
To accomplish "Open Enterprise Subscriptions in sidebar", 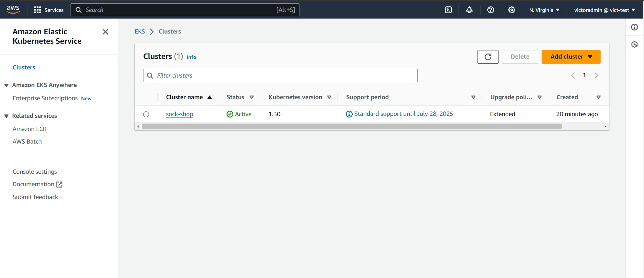I will (45, 98).
